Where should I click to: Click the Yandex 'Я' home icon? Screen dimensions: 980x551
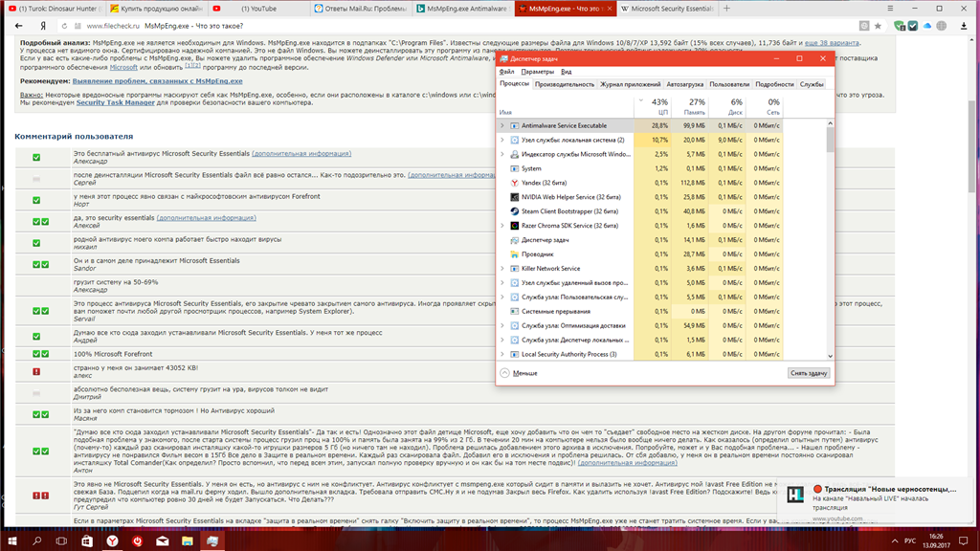click(43, 26)
